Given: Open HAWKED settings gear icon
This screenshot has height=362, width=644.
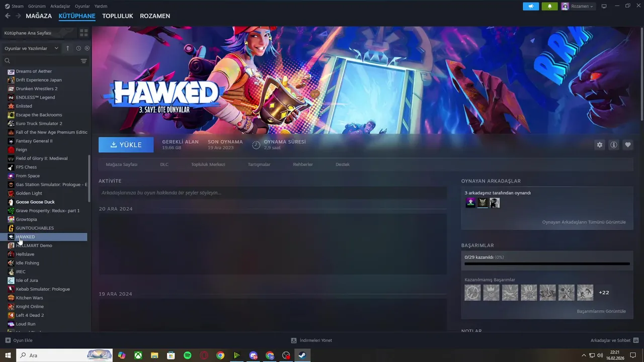Looking at the screenshot, I should 599,145.
